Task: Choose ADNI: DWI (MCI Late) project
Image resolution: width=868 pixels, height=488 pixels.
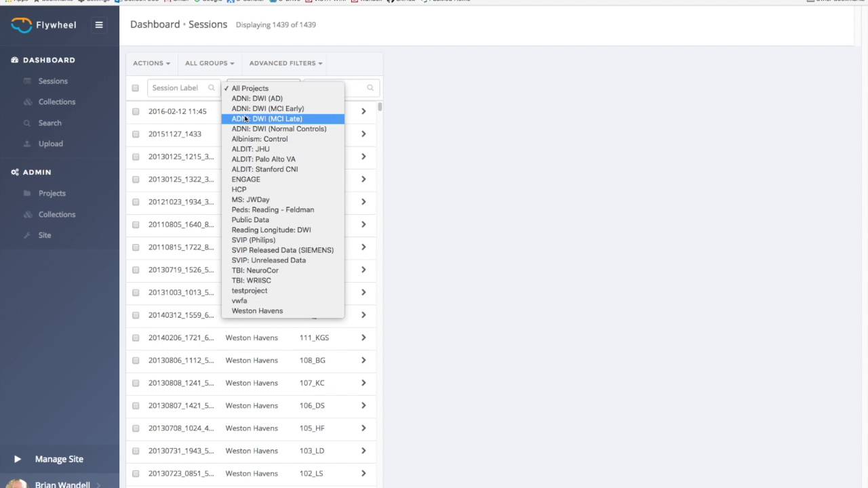Action: click(283, 119)
